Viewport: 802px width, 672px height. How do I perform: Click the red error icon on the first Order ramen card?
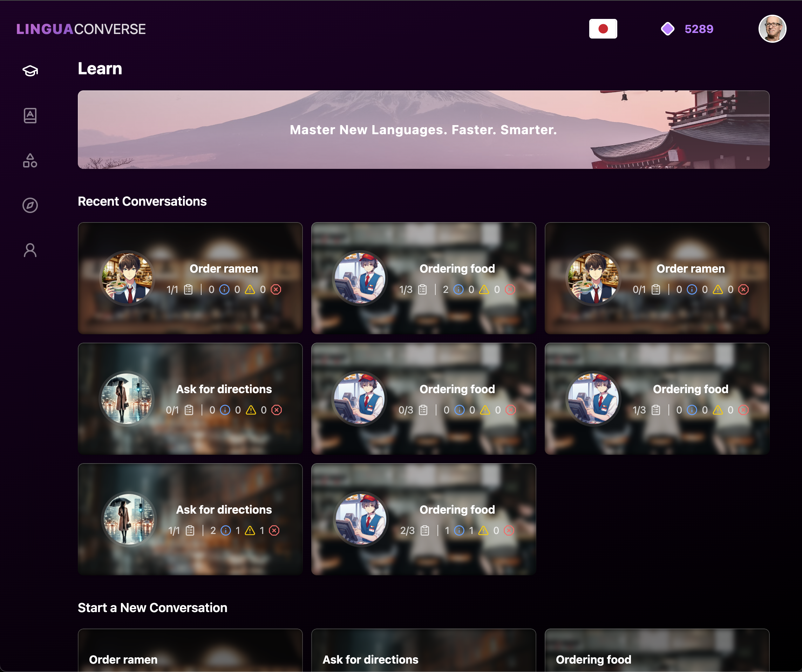(x=276, y=289)
